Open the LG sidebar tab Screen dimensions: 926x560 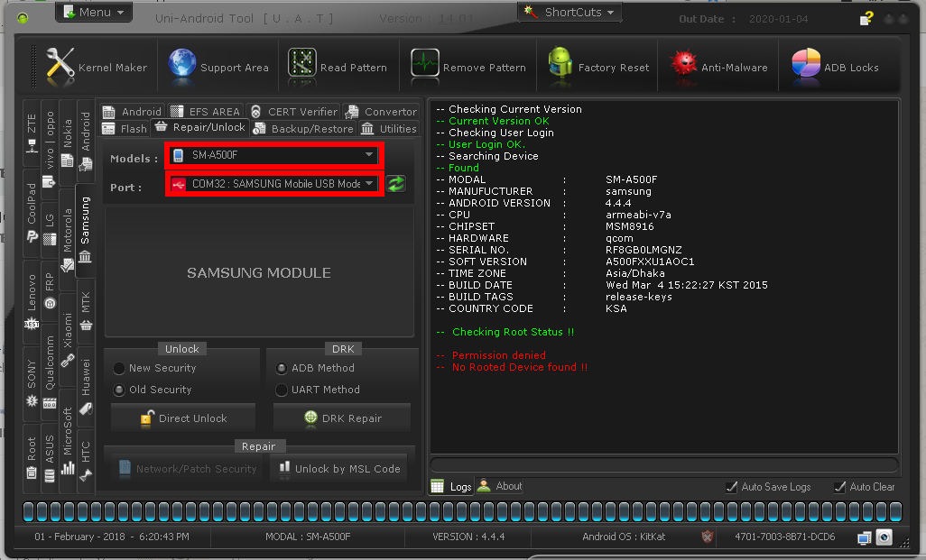pyautogui.click(x=50, y=229)
